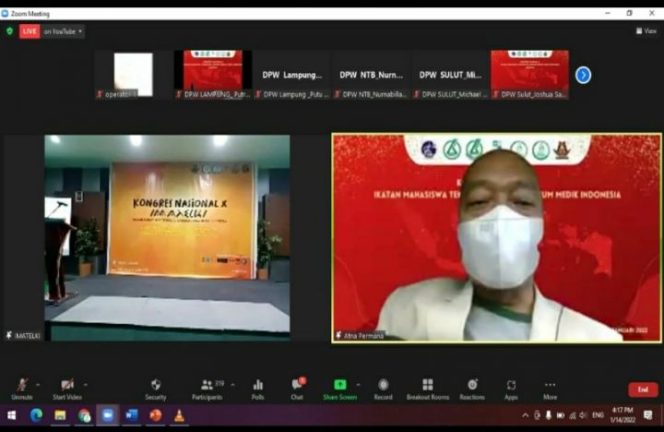664x432 pixels.
Task: Click the active speaker video with red background
Action: (496, 238)
